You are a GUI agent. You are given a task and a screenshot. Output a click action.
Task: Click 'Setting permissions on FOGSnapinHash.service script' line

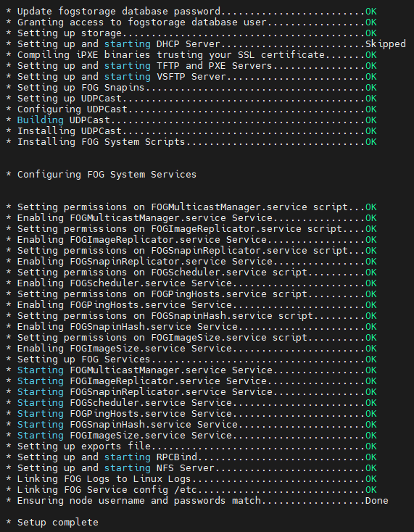click(191, 315)
